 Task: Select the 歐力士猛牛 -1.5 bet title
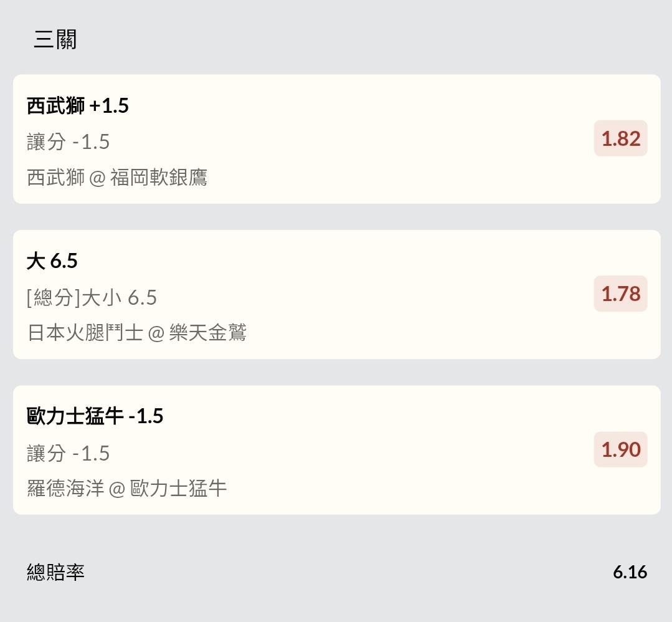click(95, 416)
